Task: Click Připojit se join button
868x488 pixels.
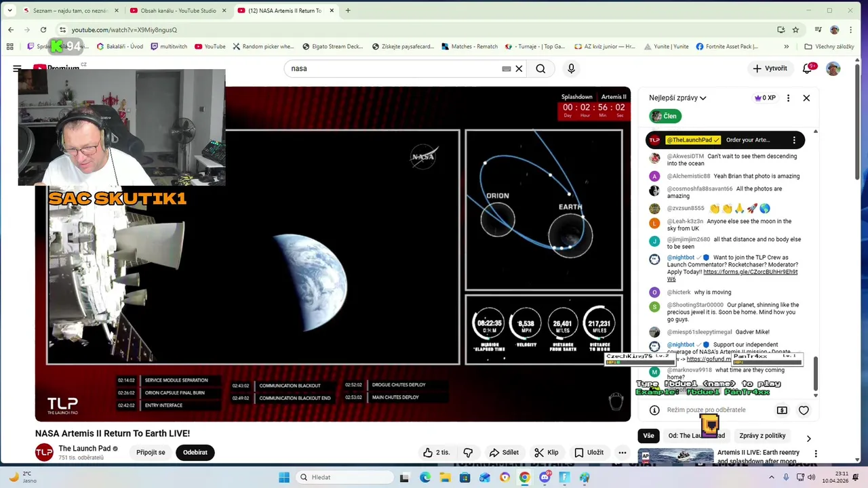Action: [x=151, y=452]
